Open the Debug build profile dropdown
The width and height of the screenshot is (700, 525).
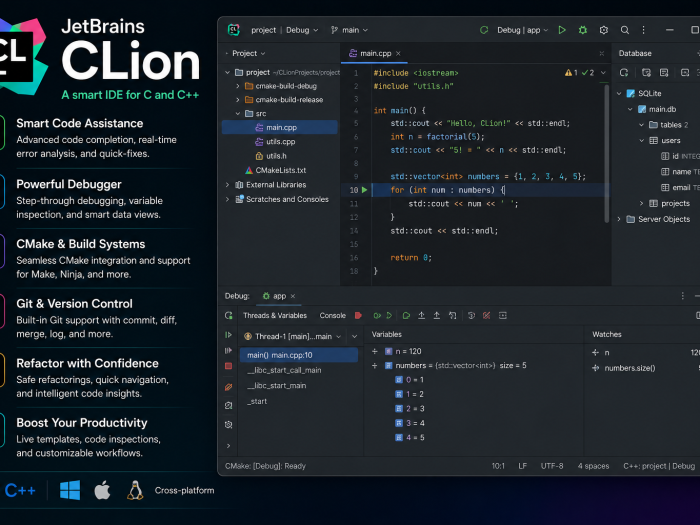[302, 30]
